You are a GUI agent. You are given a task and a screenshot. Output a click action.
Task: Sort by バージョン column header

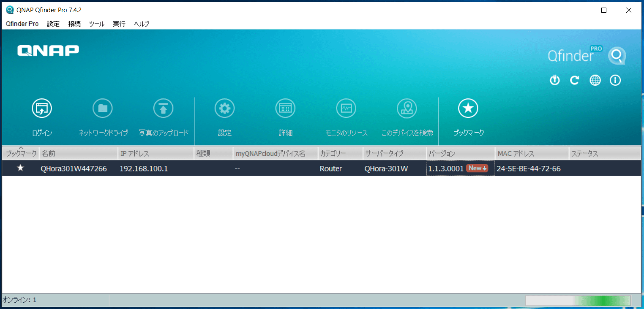461,154
